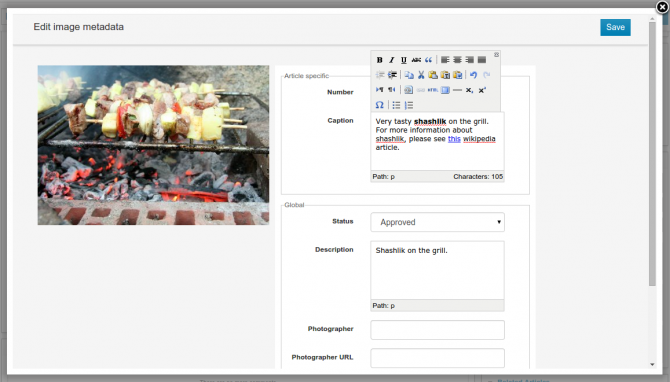
Task: Click the scrollbar down arrow
Action: 652,364
